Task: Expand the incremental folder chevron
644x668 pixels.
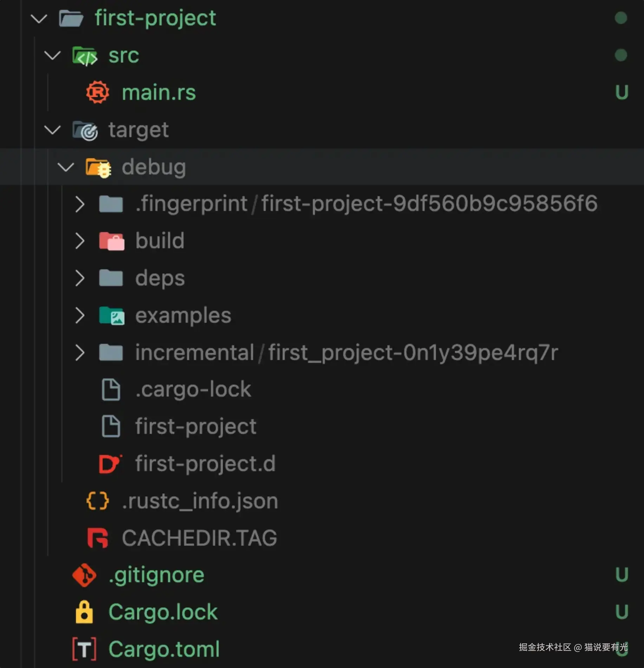Action: [80, 353]
